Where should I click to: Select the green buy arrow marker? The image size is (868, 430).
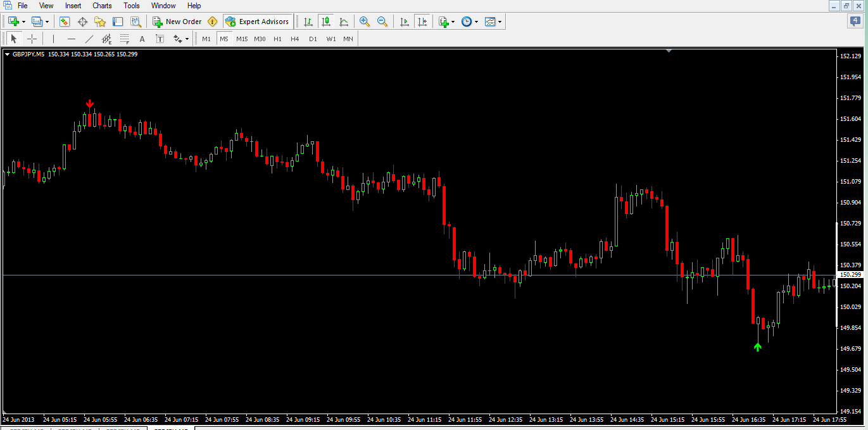point(758,347)
